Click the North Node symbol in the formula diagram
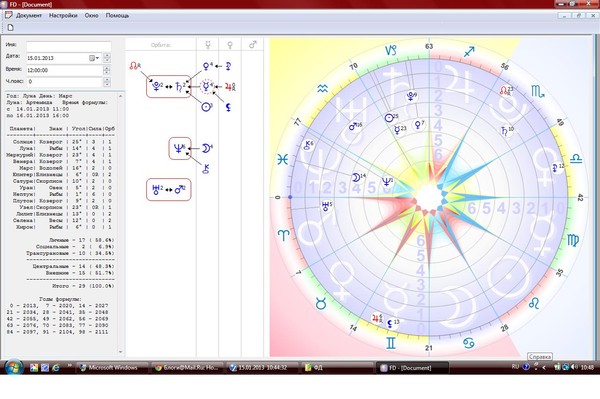Image resolution: width=600 pixels, height=399 pixels. tap(134, 66)
